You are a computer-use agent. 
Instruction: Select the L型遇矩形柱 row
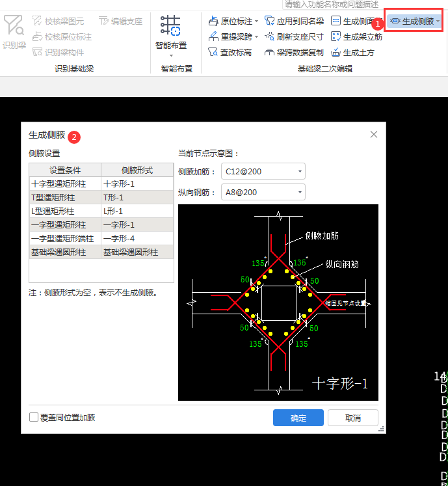click(101, 211)
